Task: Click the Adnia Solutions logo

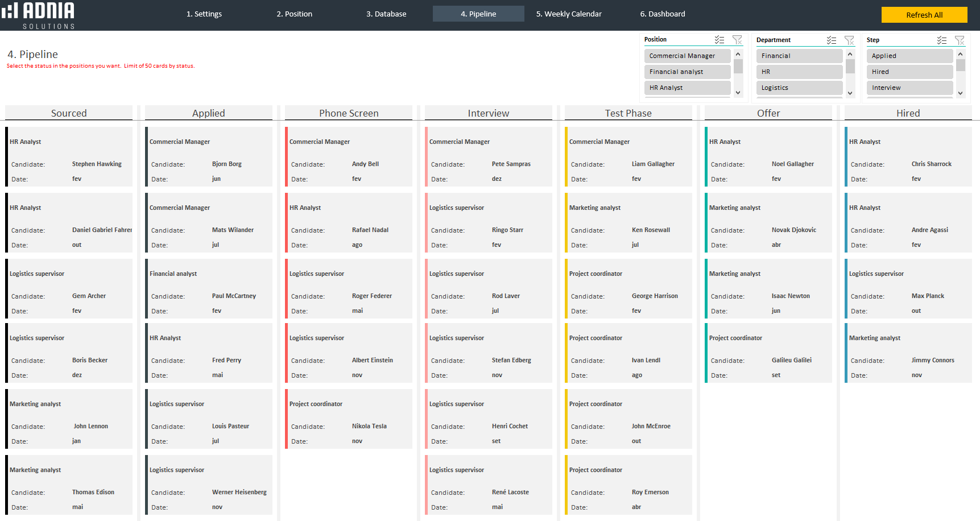Action: (38, 15)
